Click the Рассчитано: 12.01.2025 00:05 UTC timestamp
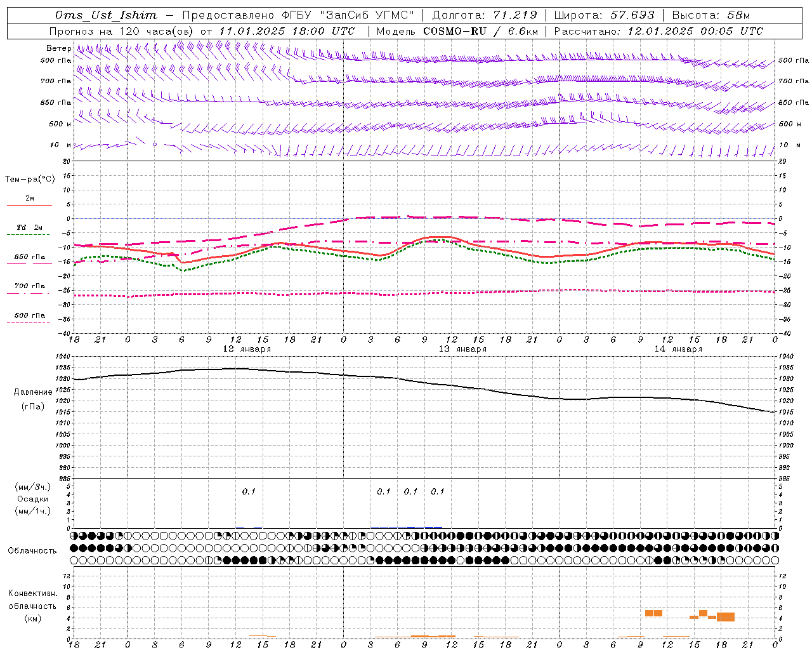Viewport: 812px width, 650px height. pos(658,31)
